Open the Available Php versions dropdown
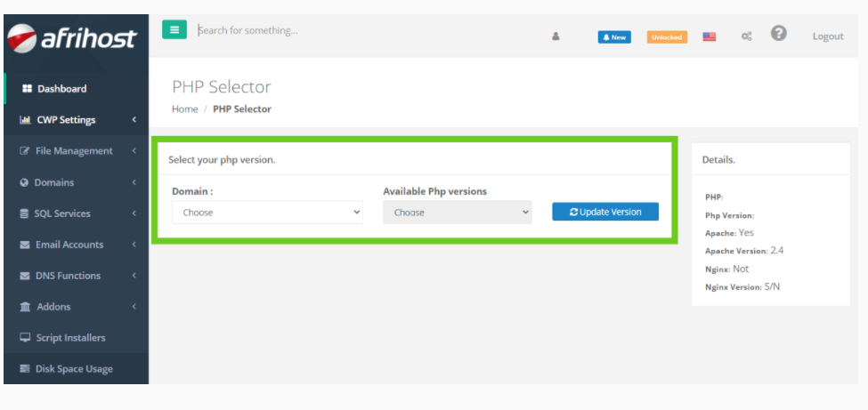The height and width of the screenshot is (410, 868). pyautogui.click(x=457, y=213)
